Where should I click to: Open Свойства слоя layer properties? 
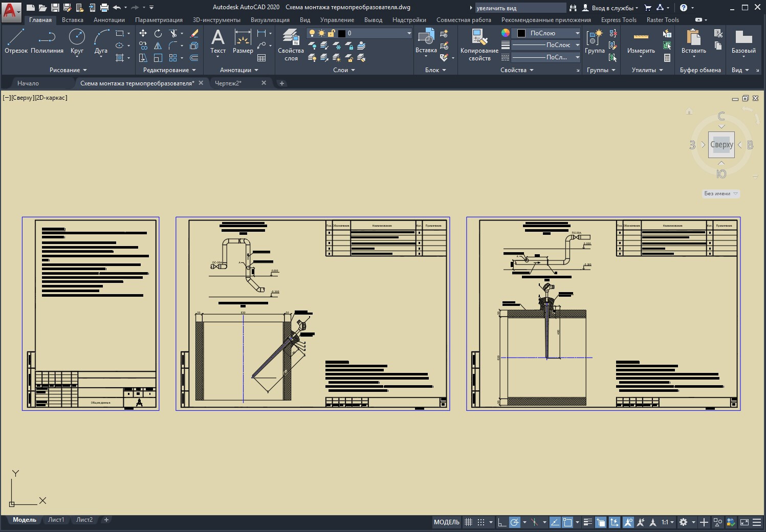(x=291, y=45)
